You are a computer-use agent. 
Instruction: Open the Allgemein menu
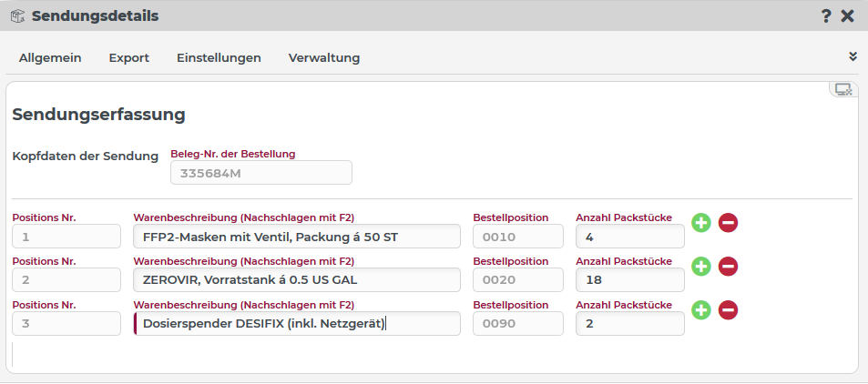(50, 57)
